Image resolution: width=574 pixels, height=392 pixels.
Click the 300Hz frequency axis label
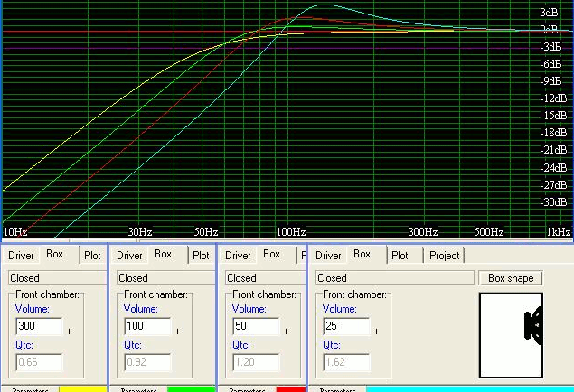point(423,232)
